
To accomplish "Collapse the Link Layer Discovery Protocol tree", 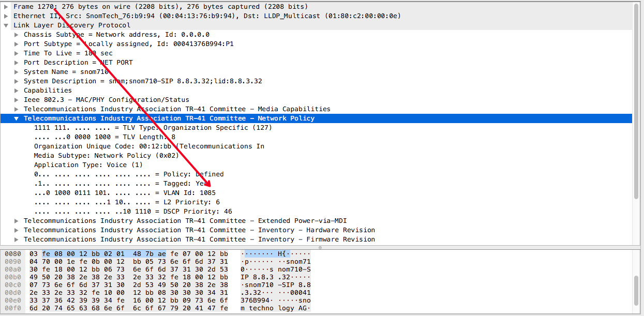I will [x=7, y=25].
